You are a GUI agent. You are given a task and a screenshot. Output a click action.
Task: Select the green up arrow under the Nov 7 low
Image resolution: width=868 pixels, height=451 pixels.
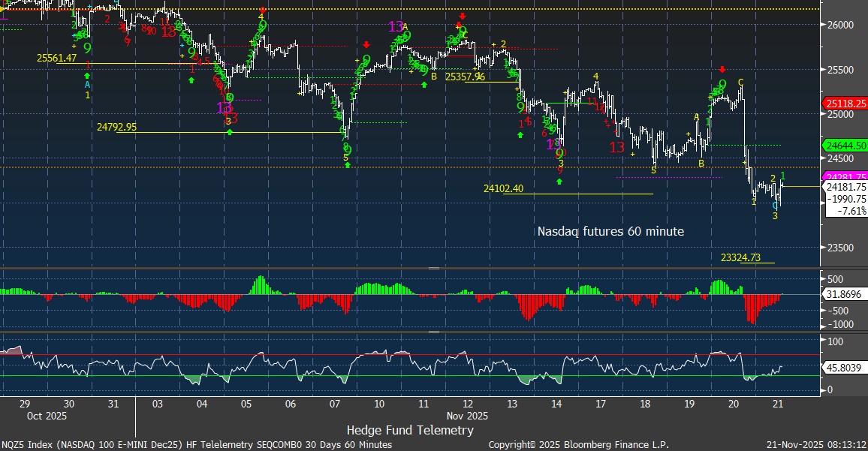tap(348, 164)
